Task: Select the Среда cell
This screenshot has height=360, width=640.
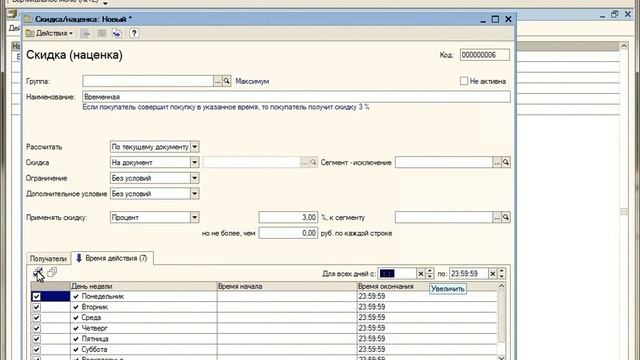Action: point(144,318)
